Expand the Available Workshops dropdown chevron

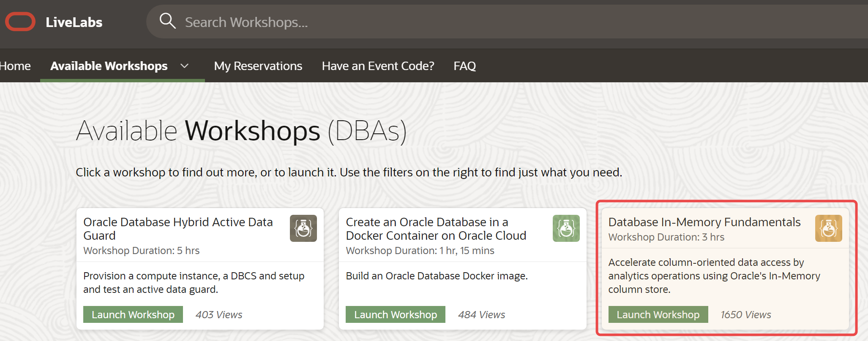[184, 66]
